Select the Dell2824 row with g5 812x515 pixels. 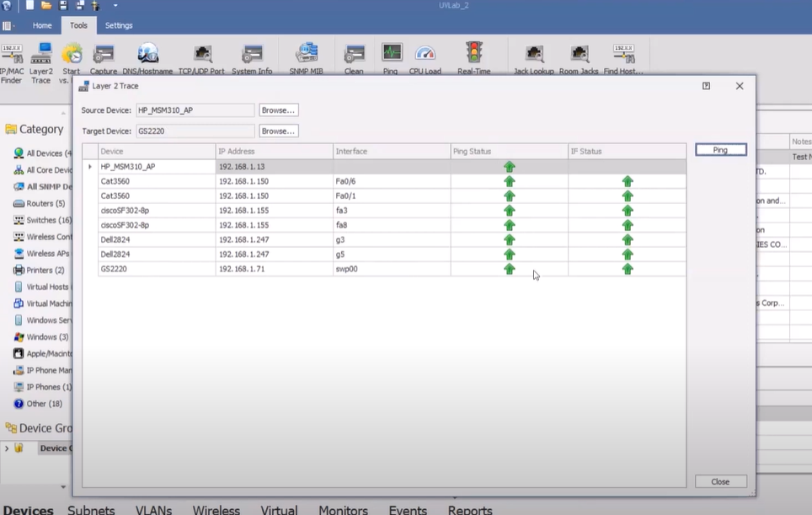coord(392,255)
